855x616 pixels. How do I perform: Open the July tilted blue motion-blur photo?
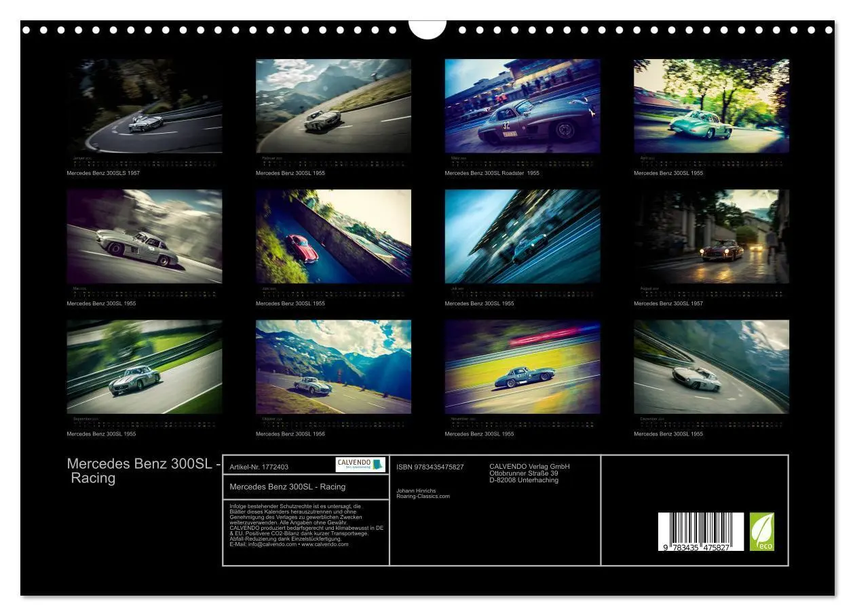tap(522, 236)
